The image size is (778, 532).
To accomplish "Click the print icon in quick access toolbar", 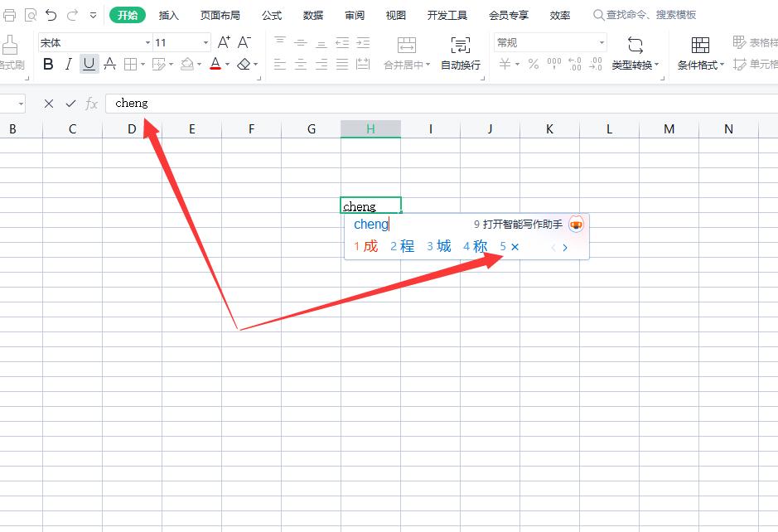I will tap(9, 16).
